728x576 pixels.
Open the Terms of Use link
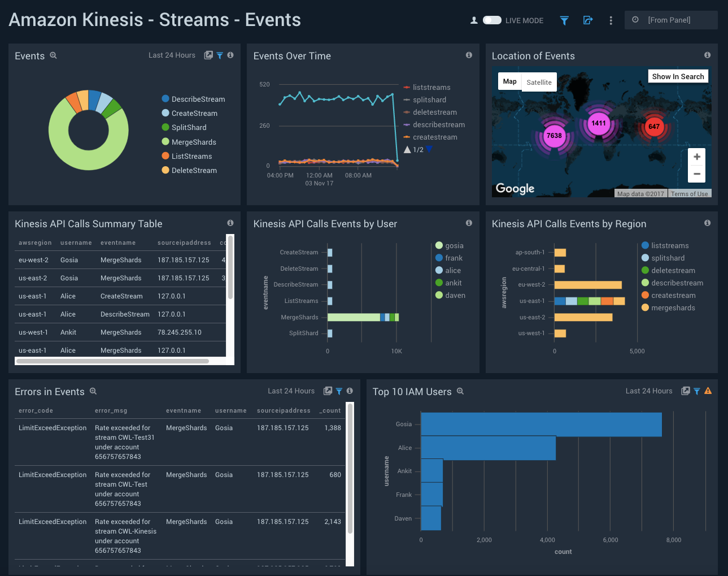689,194
